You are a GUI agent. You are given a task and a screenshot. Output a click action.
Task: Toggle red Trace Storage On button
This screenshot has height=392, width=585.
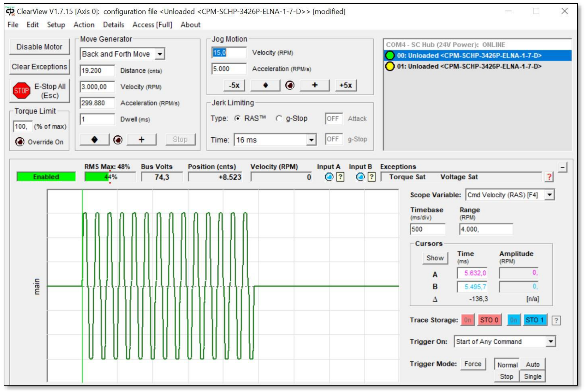(468, 320)
